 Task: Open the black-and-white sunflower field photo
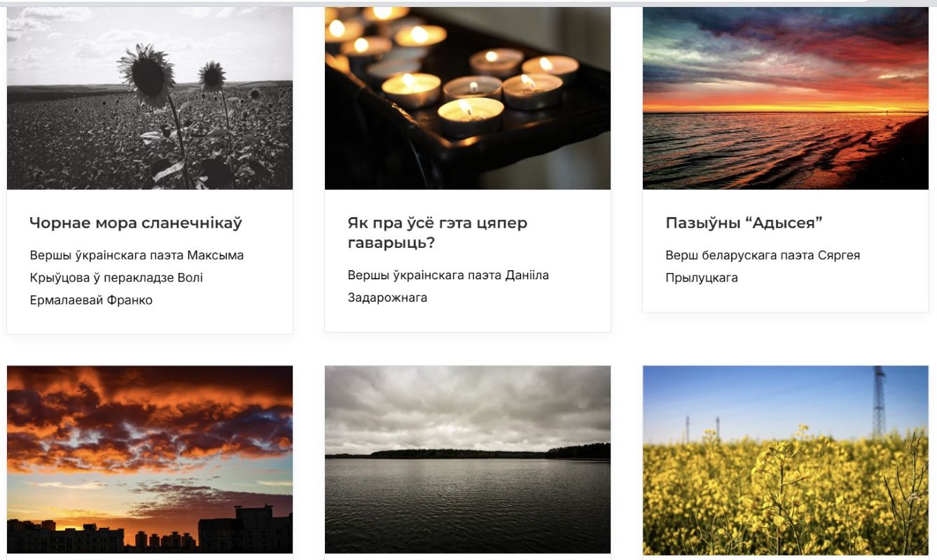pyautogui.click(x=150, y=98)
